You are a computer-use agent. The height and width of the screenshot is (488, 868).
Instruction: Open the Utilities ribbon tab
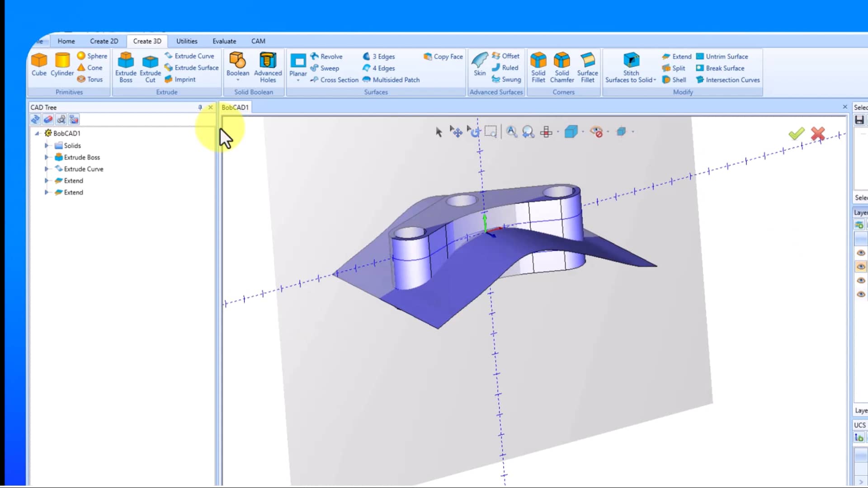[x=187, y=41]
